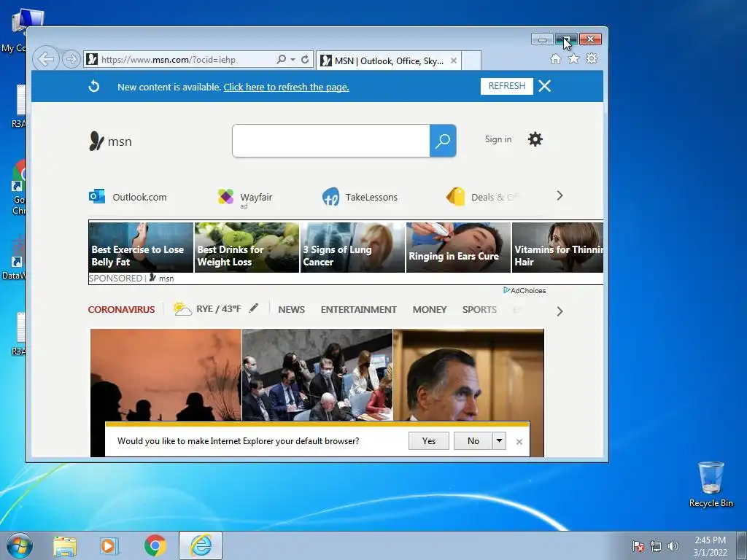Click No on default browser prompt
The width and height of the screenshot is (747, 560).
pos(473,441)
